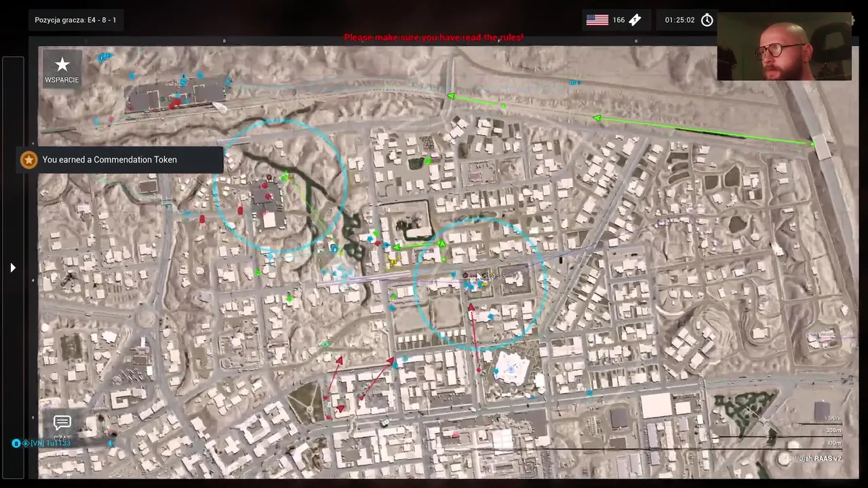Click the white mosque landmark near bottom center
The height and width of the screenshot is (488, 868).
pos(511,369)
